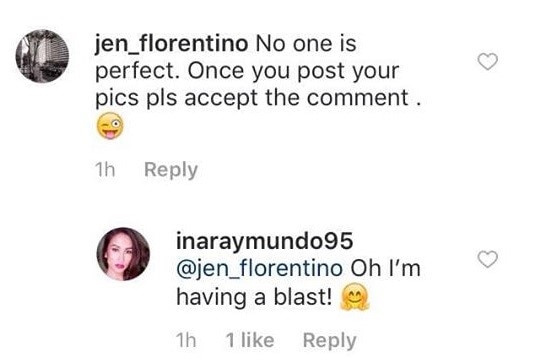Open jen_florentino's profile picture
533x363 pixels.
pyautogui.click(x=42, y=56)
